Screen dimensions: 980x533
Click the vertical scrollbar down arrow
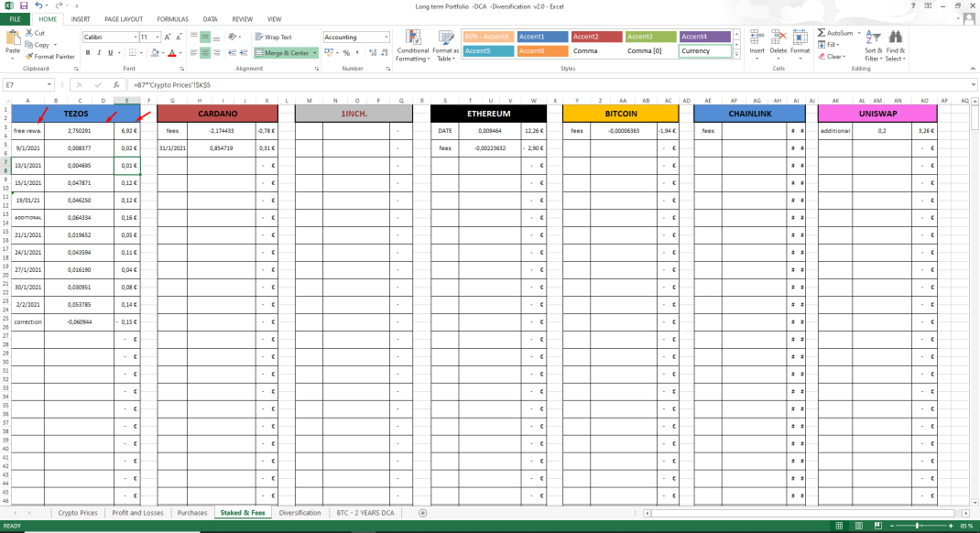pos(975,502)
